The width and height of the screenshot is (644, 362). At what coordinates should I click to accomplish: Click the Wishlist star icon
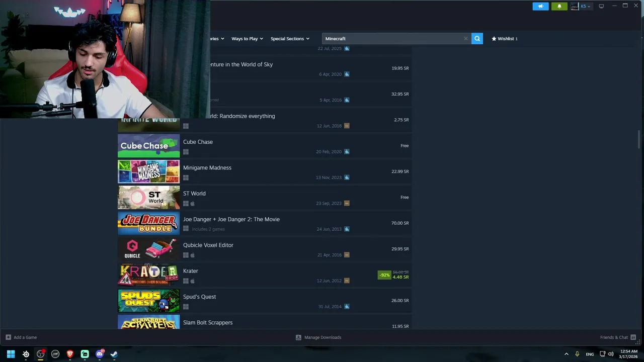pyautogui.click(x=494, y=39)
